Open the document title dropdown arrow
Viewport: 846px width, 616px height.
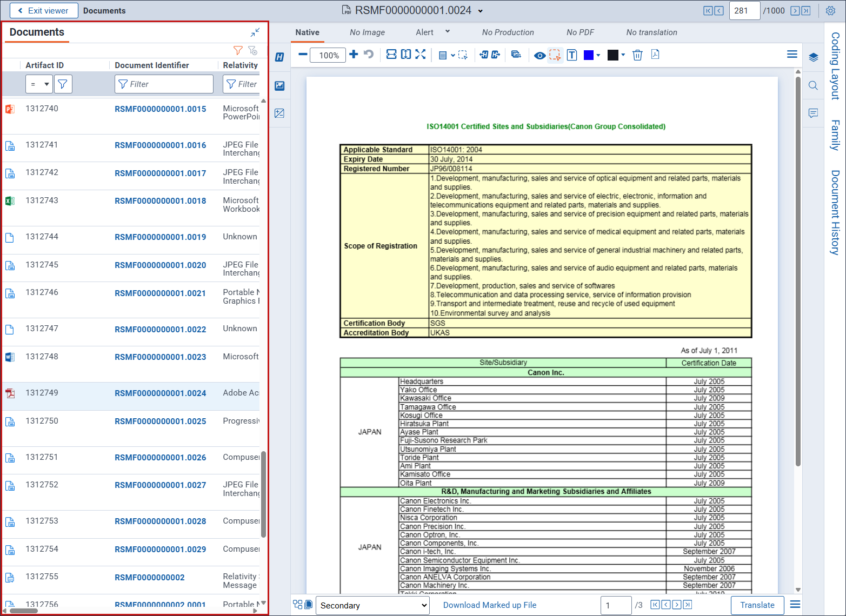(481, 11)
